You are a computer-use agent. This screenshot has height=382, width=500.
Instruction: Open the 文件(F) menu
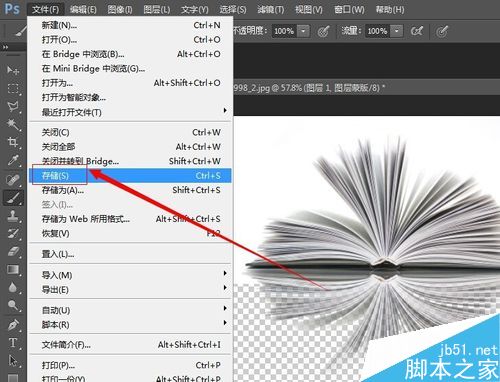click(x=46, y=9)
